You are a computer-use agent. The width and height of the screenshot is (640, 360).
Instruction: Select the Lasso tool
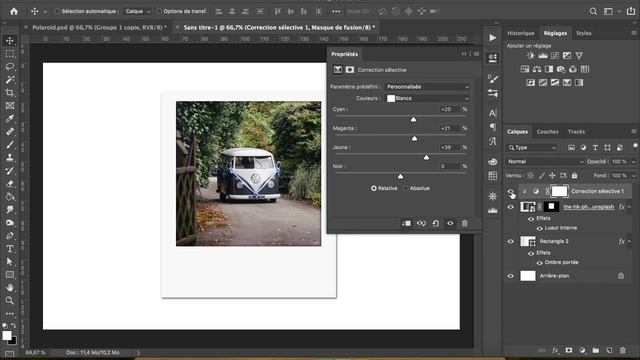[x=10, y=67]
